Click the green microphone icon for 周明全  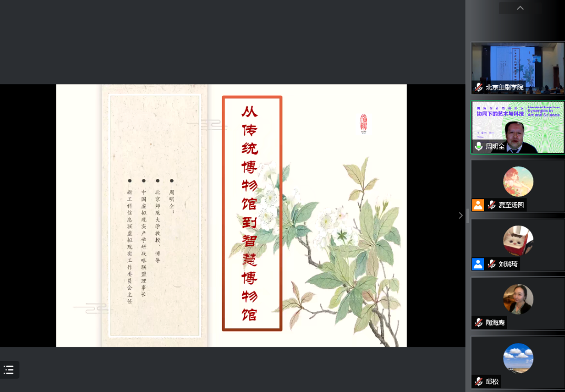pyautogui.click(x=479, y=146)
